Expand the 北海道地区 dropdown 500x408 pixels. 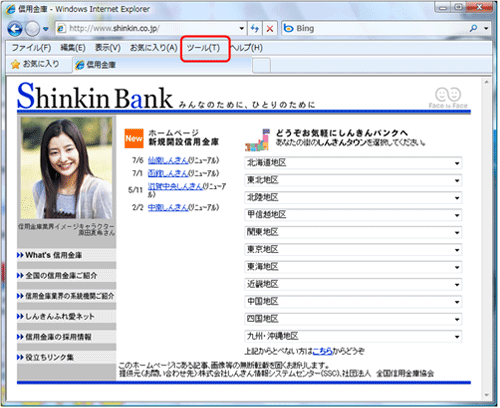353,163
